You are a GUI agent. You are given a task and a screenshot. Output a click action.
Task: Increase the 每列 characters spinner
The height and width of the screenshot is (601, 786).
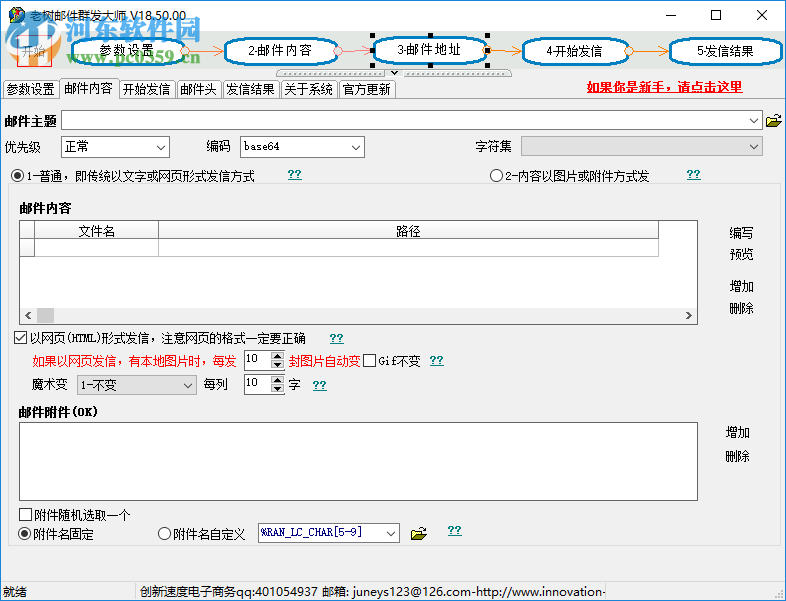click(x=277, y=380)
